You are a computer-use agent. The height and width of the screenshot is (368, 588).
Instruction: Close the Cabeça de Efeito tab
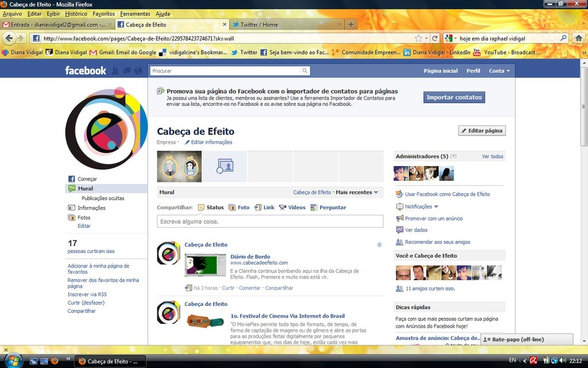(x=225, y=24)
